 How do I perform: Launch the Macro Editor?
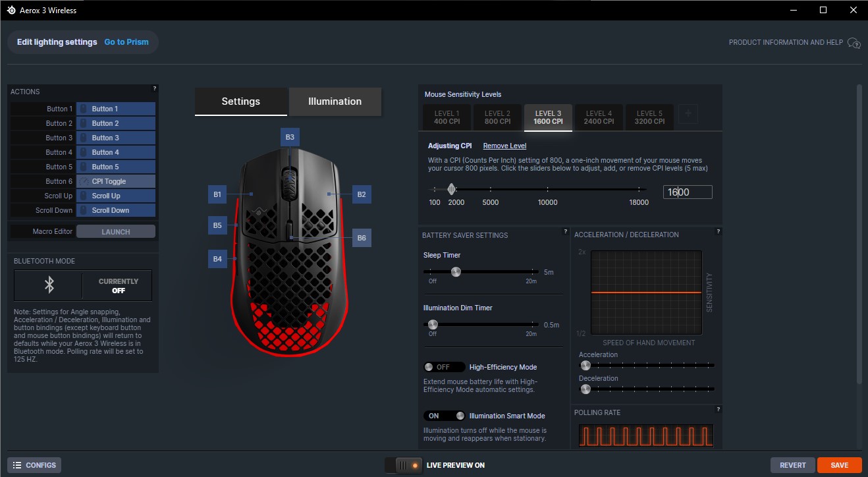tap(116, 231)
